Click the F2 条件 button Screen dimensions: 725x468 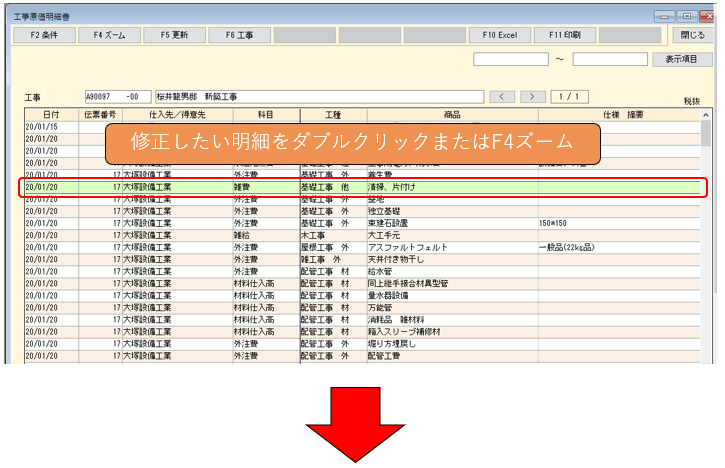pyautogui.click(x=44, y=35)
